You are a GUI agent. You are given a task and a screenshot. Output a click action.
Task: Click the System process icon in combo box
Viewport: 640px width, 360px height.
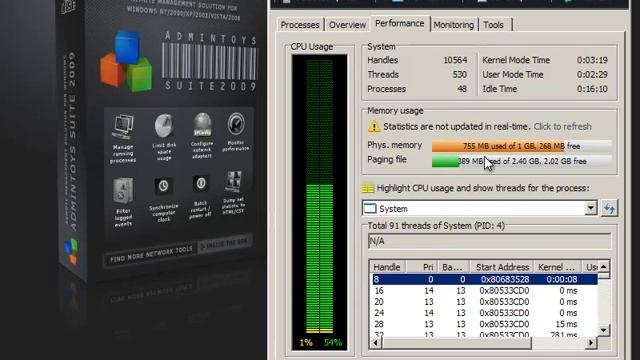(370, 209)
